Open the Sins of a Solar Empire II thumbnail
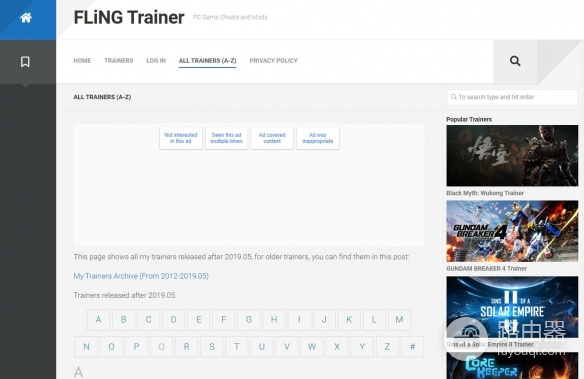 coord(512,307)
